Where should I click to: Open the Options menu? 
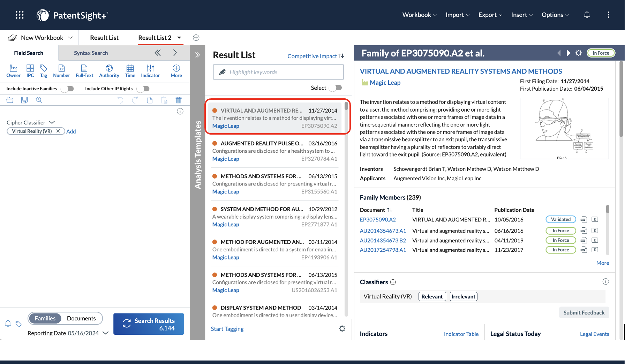(555, 15)
